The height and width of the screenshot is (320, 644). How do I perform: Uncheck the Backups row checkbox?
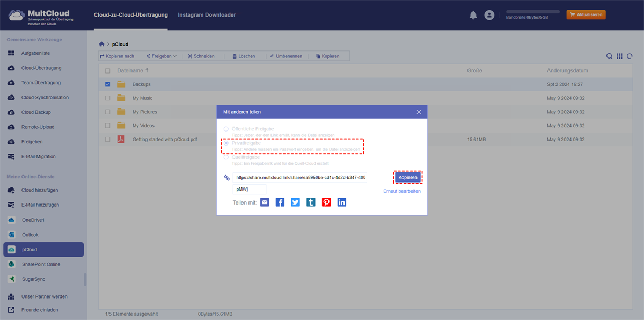click(x=108, y=84)
